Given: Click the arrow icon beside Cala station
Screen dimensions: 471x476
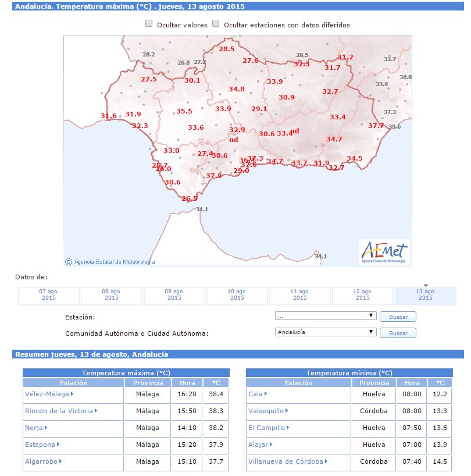Looking at the screenshot, I should [266, 394].
